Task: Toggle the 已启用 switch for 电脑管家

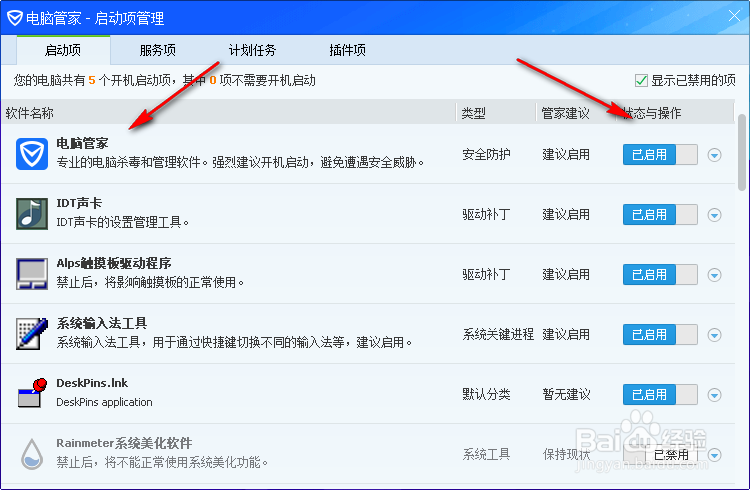Action: tap(660, 155)
